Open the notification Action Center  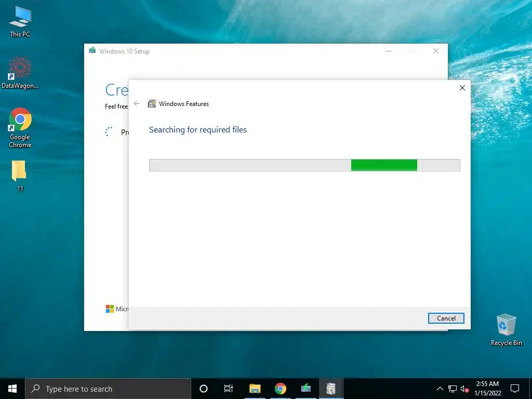(515, 389)
